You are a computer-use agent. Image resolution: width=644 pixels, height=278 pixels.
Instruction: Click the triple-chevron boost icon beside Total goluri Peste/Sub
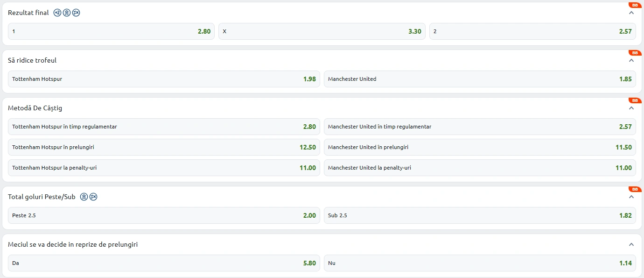tap(84, 197)
